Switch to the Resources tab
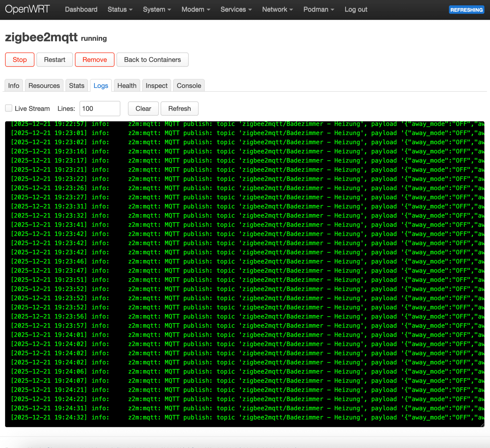Image resolution: width=490 pixels, height=448 pixels. 44,86
